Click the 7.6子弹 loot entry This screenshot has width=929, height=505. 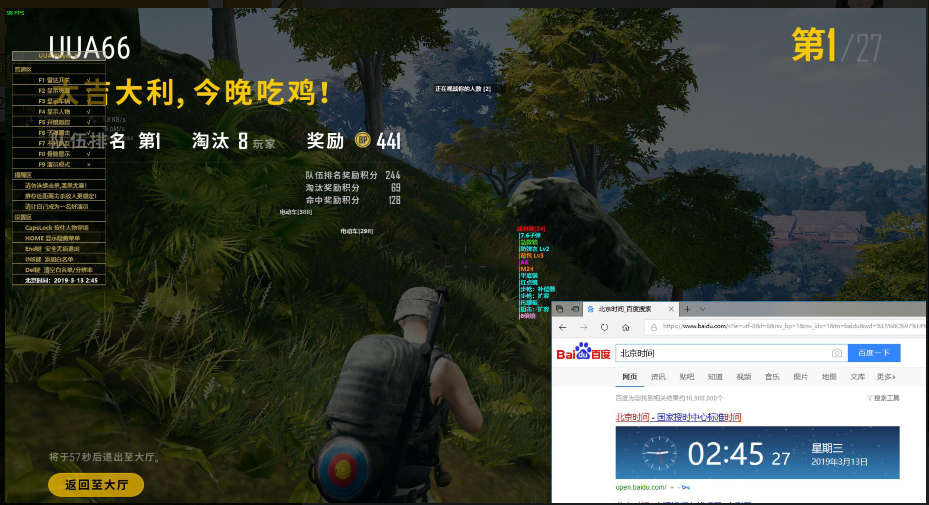(530, 235)
